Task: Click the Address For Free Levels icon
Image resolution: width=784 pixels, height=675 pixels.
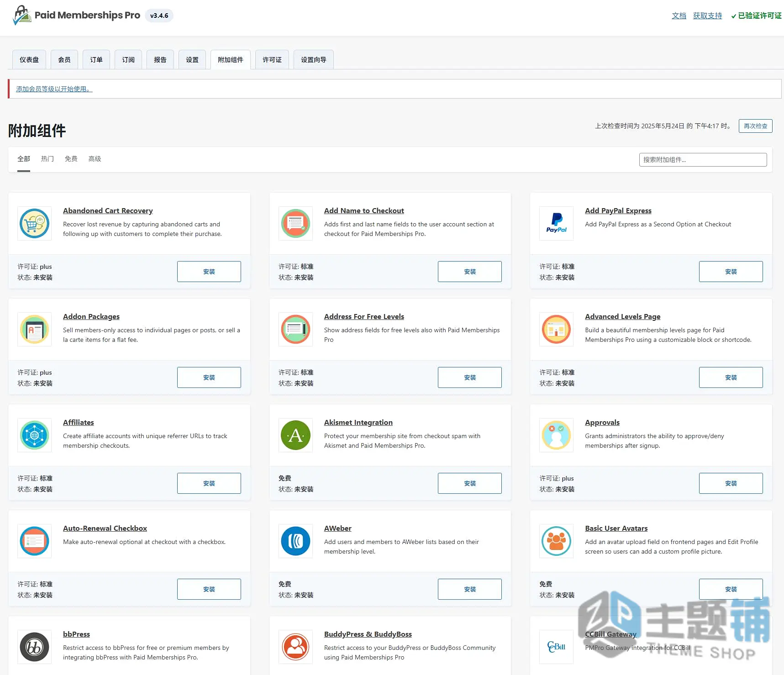Action: click(296, 329)
